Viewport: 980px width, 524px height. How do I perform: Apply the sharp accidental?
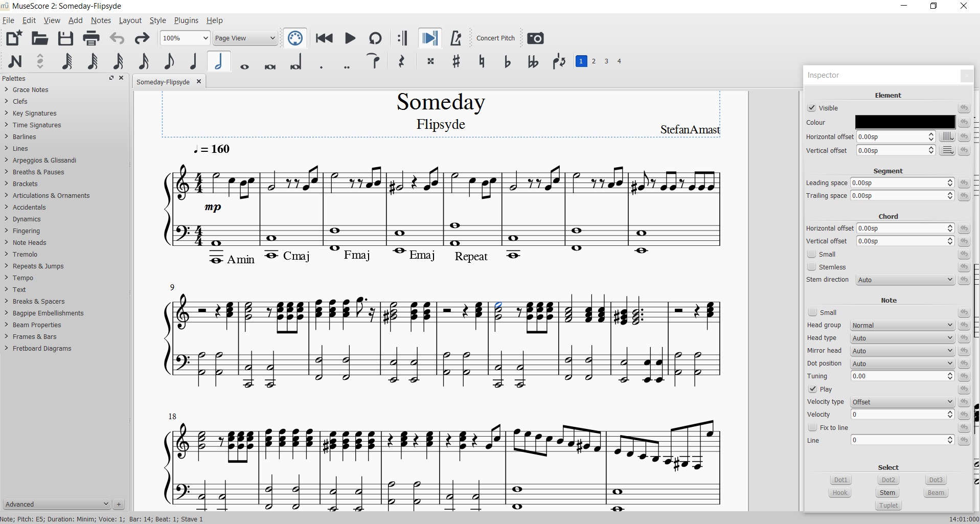pos(456,62)
